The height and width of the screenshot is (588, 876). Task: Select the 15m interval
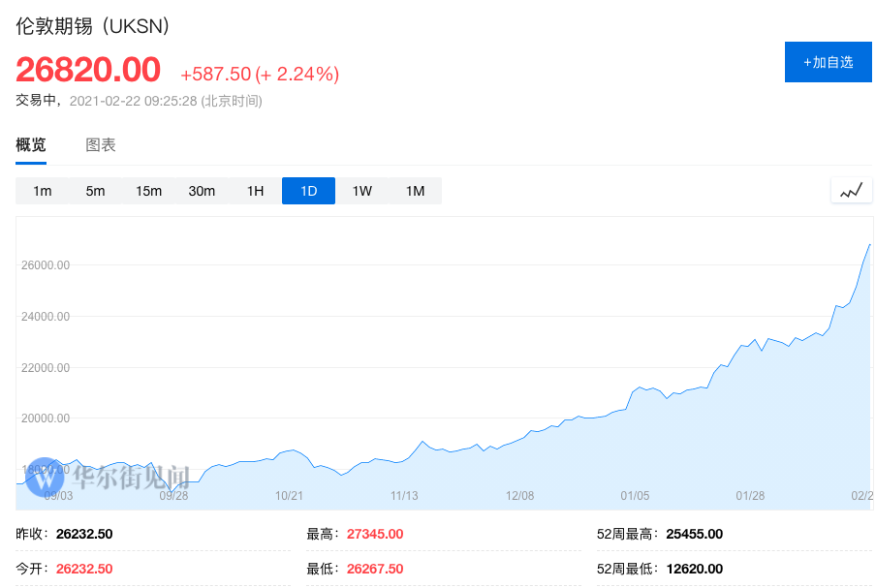[148, 191]
